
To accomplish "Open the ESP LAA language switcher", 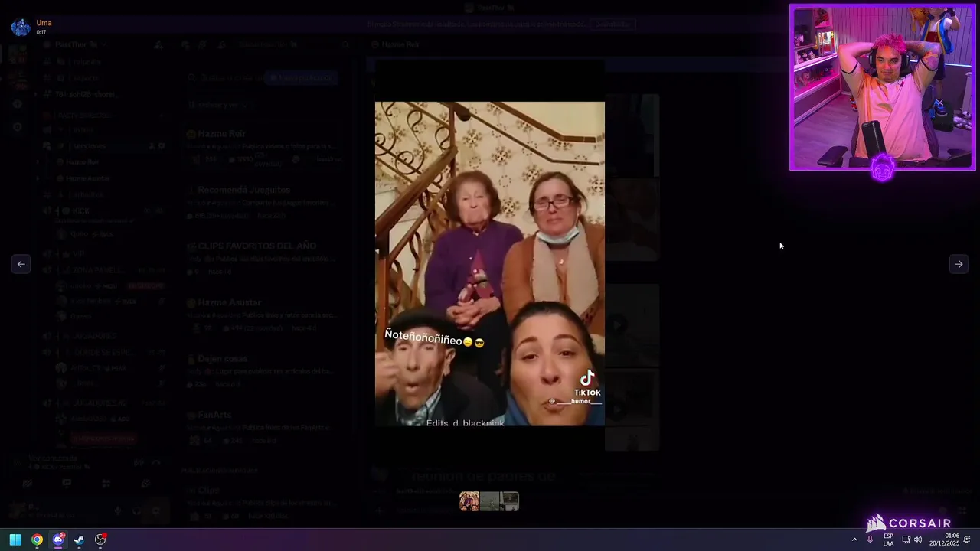I will [x=889, y=540].
